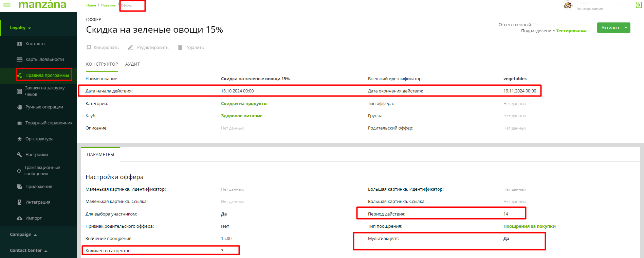Switch to the АУДИТ tab

tap(132, 64)
